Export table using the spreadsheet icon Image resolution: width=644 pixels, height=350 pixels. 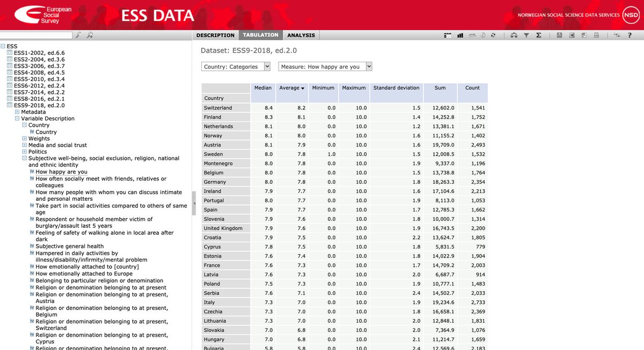(x=572, y=35)
